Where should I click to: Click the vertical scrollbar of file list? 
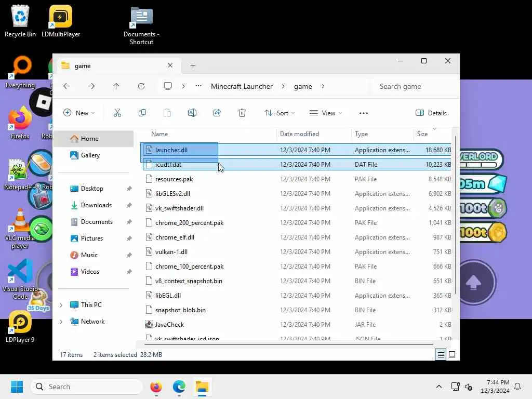tap(455, 215)
